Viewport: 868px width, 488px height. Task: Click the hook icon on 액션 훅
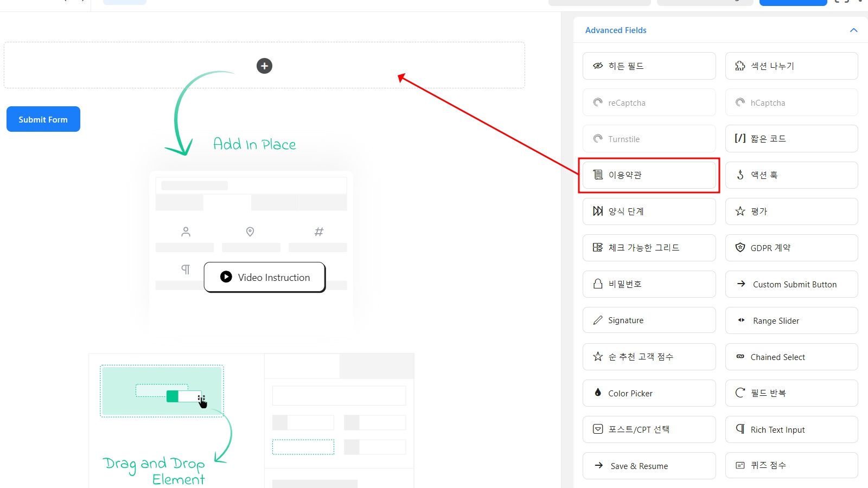(740, 175)
